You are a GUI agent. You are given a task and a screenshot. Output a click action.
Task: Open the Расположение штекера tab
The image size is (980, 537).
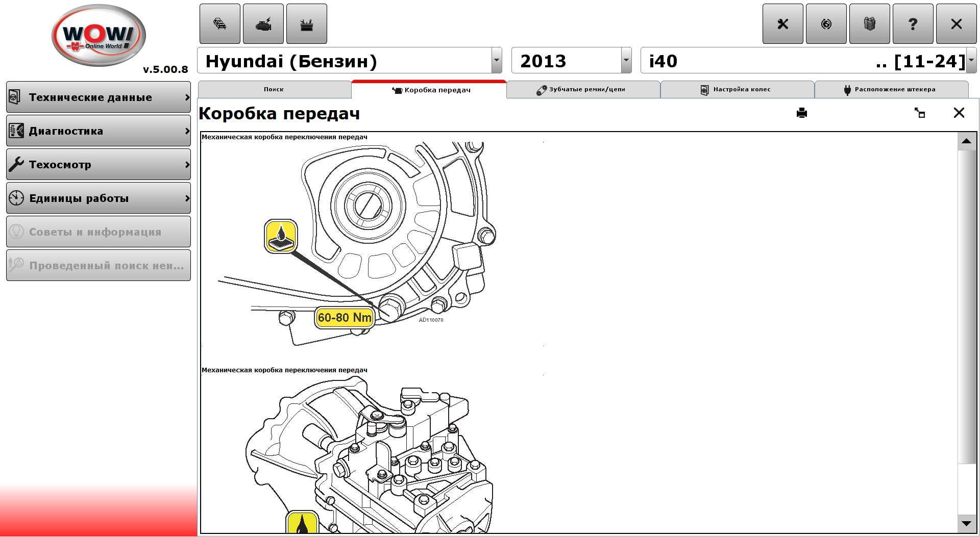(891, 89)
